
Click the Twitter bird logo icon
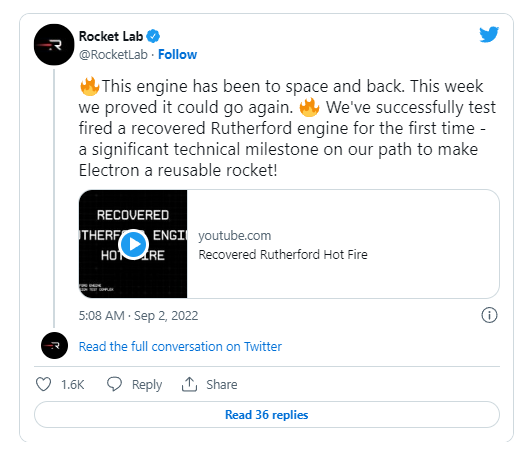click(x=489, y=34)
